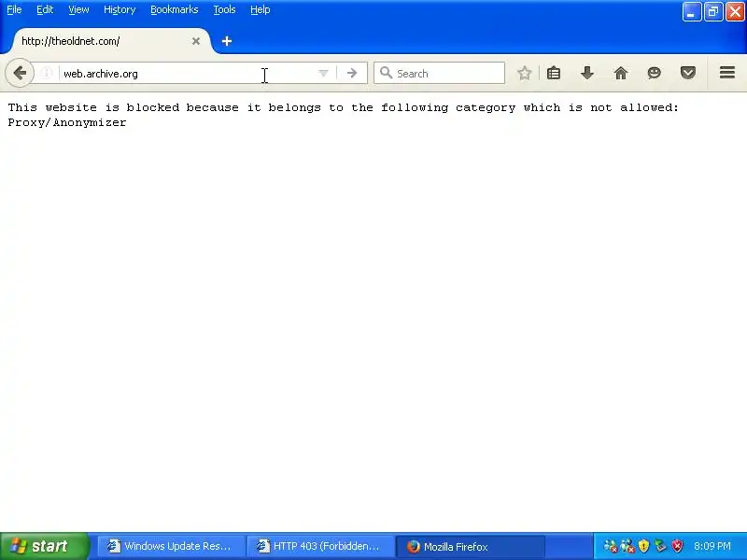Click the first network connection tray icon
747x560 pixels.
coord(611,546)
